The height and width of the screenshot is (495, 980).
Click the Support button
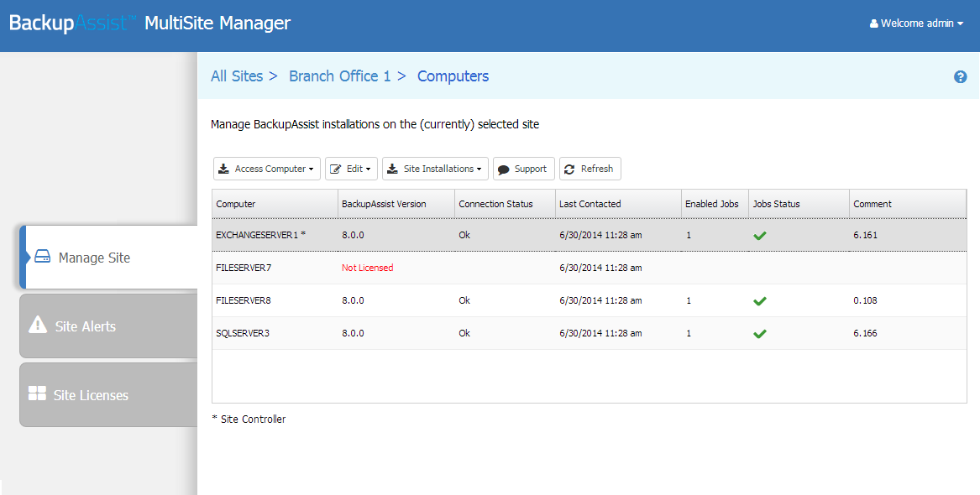tap(524, 169)
